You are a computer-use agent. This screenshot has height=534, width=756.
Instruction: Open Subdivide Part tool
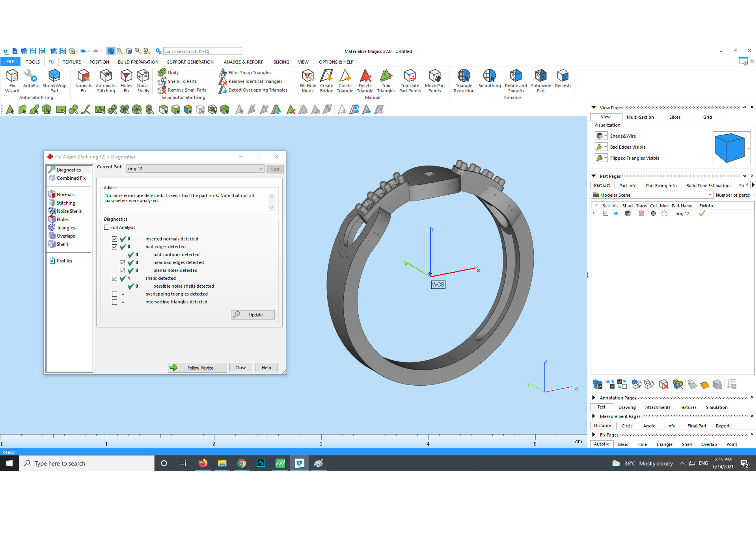[541, 81]
